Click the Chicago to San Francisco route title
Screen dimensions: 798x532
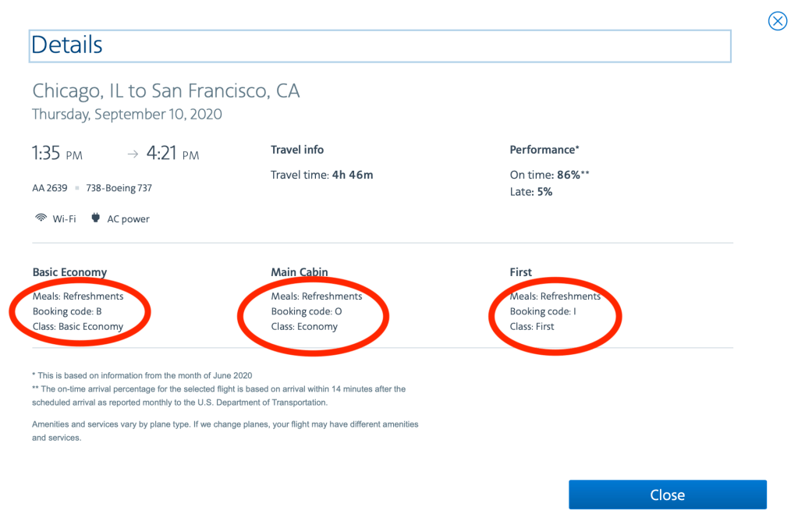[165, 90]
